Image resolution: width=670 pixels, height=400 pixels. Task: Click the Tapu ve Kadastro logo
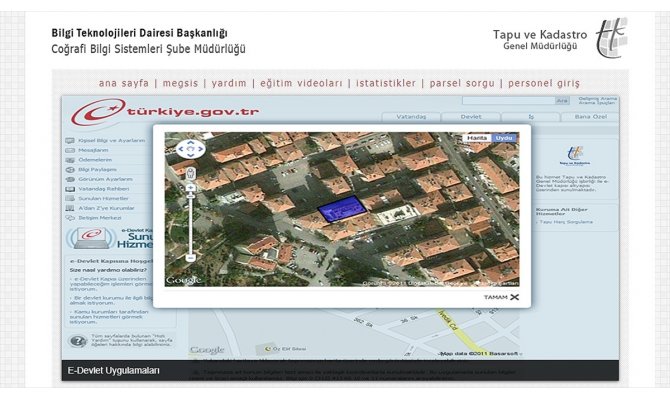(x=611, y=38)
